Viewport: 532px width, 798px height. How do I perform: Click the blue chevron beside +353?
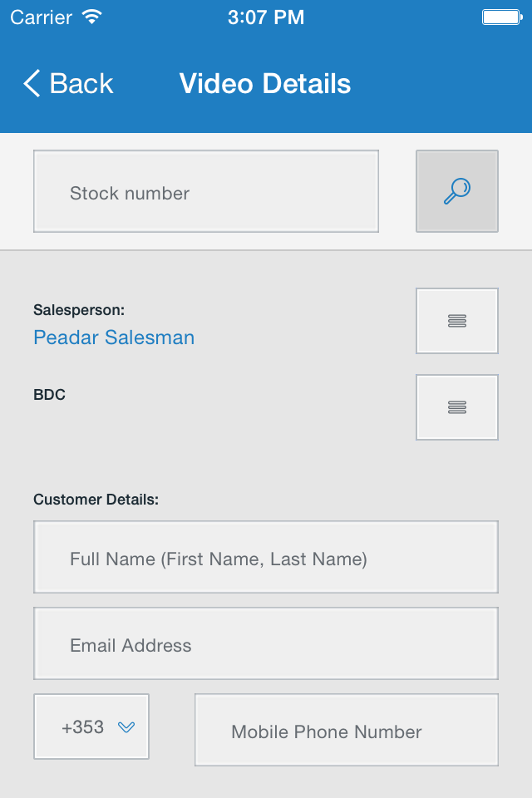click(x=126, y=727)
